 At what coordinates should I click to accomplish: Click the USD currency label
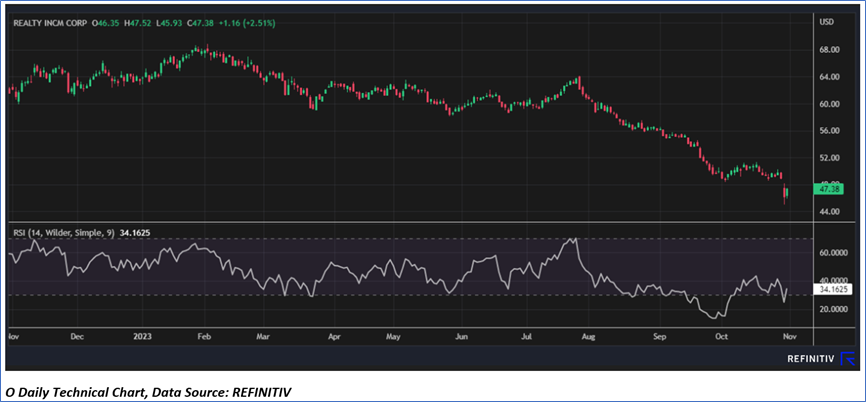pos(827,21)
